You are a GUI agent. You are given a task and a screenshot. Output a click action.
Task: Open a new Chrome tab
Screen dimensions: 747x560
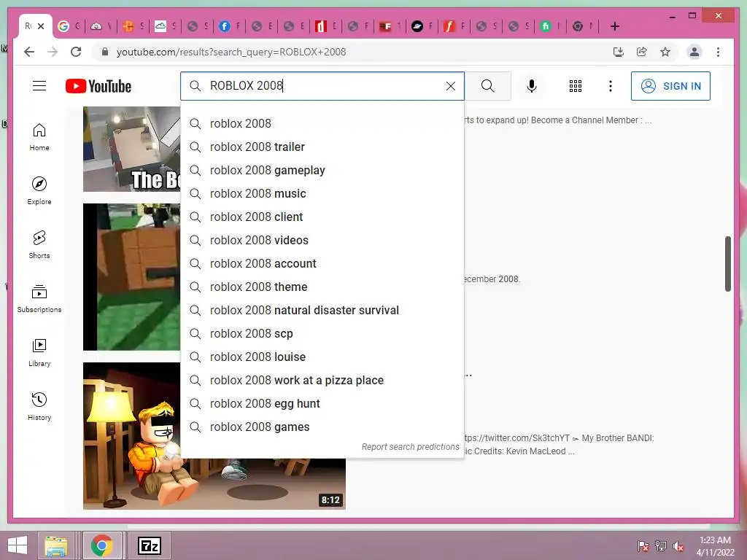click(x=614, y=26)
